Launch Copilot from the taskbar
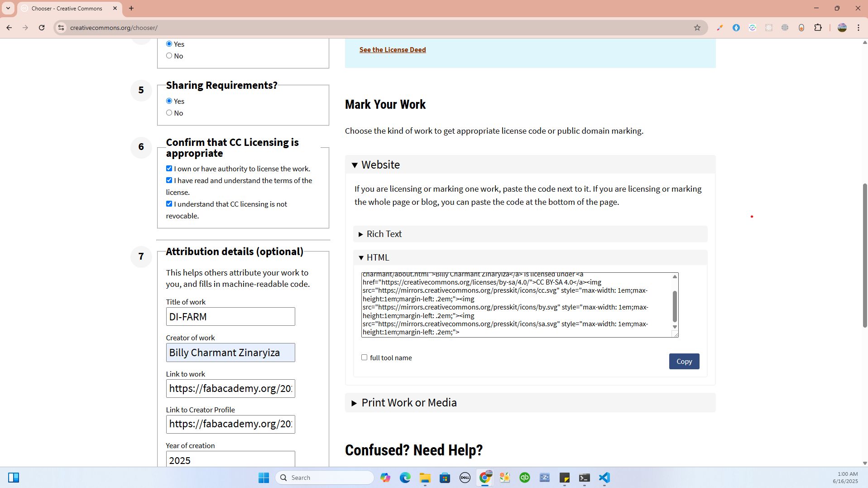Screen dimensions: 868x488 pyautogui.click(x=385, y=478)
